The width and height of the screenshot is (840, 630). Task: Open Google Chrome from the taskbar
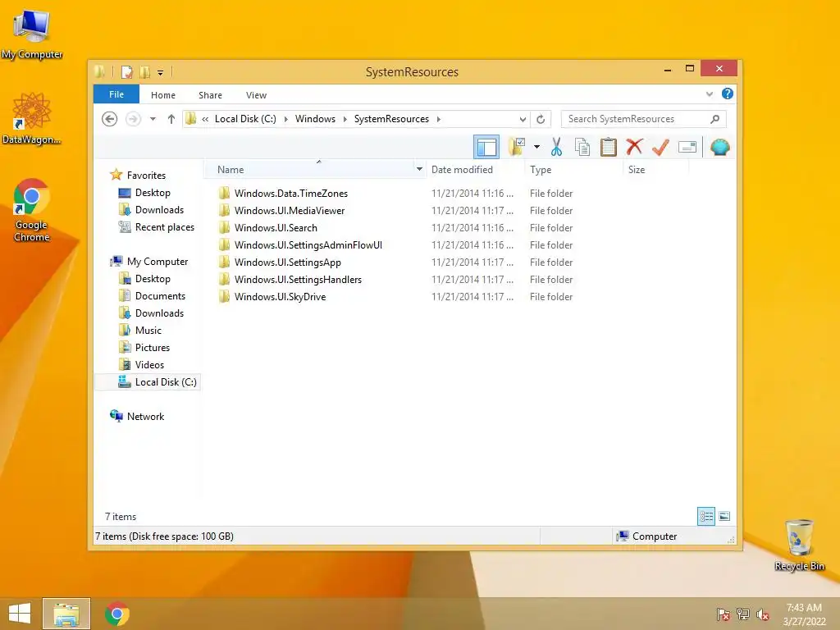coord(116,614)
